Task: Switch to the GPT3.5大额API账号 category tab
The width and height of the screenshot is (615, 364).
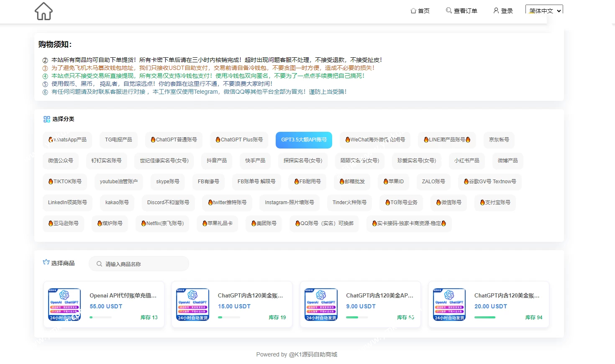Action: pos(304,140)
